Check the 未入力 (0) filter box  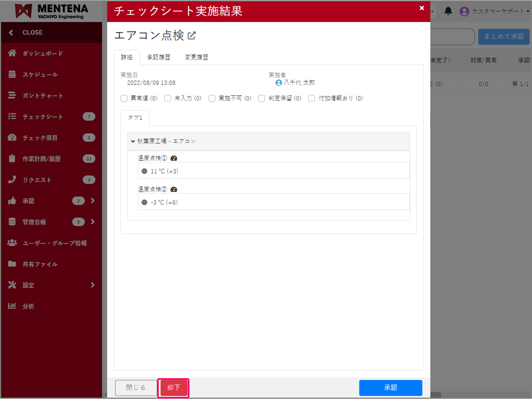tap(168, 98)
